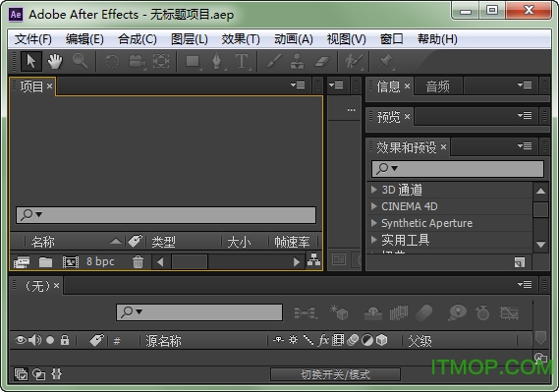Screen dimensions: 559x392
Task: Open the timeline panel options menu
Action: 525,284
